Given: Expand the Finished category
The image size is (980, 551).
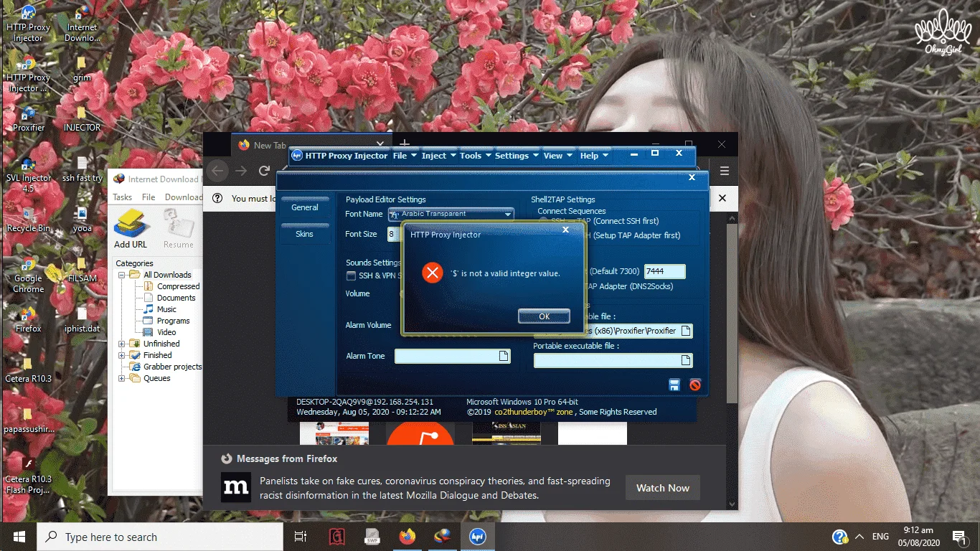Looking at the screenshot, I should [x=122, y=355].
